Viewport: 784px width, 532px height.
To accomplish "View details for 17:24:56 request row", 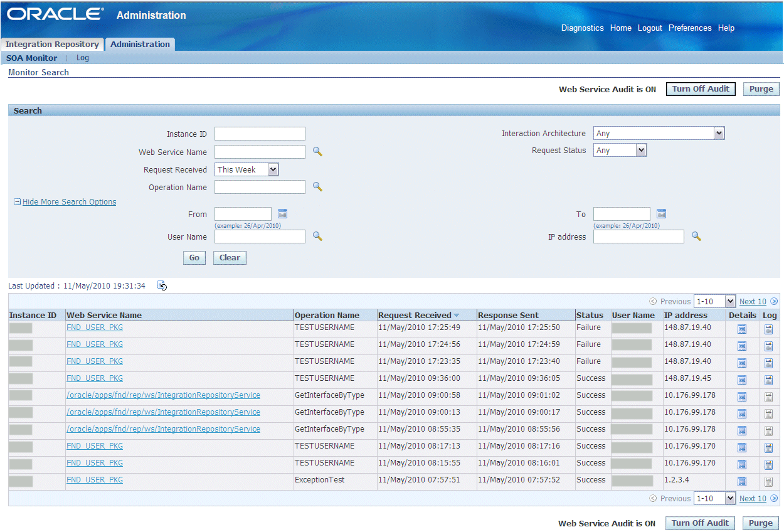I will [x=742, y=346].
